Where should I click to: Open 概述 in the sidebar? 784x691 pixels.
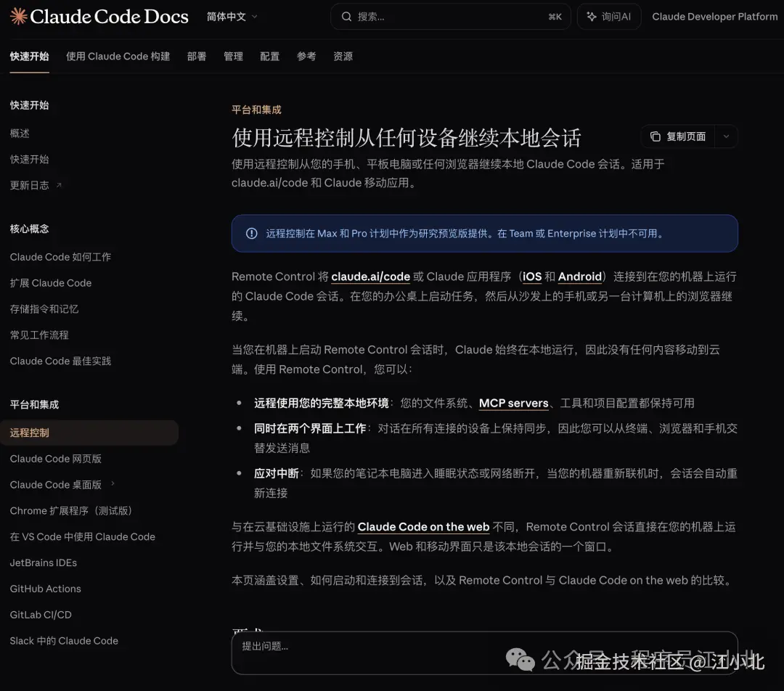20,134
